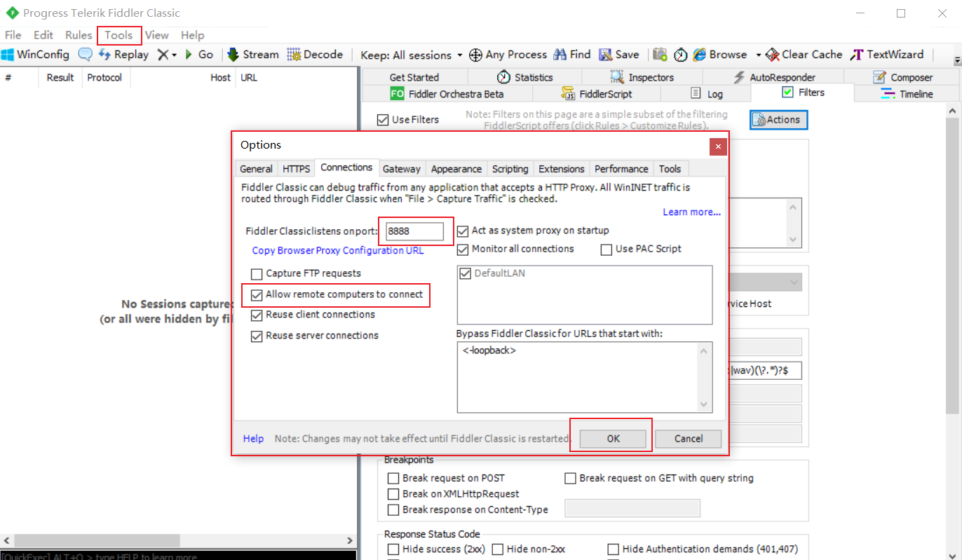Open the AutoResponder tab
962x560 pixels.
tap(773, 77)
